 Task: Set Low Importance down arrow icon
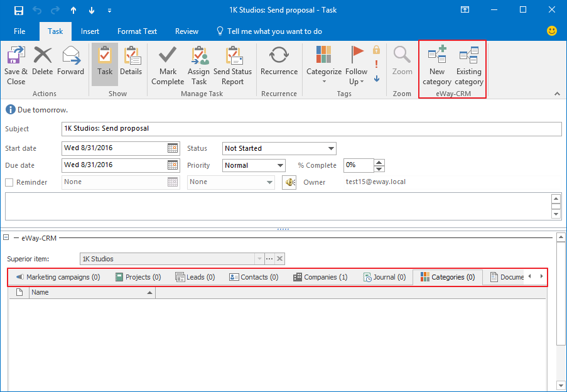[377, 79]
